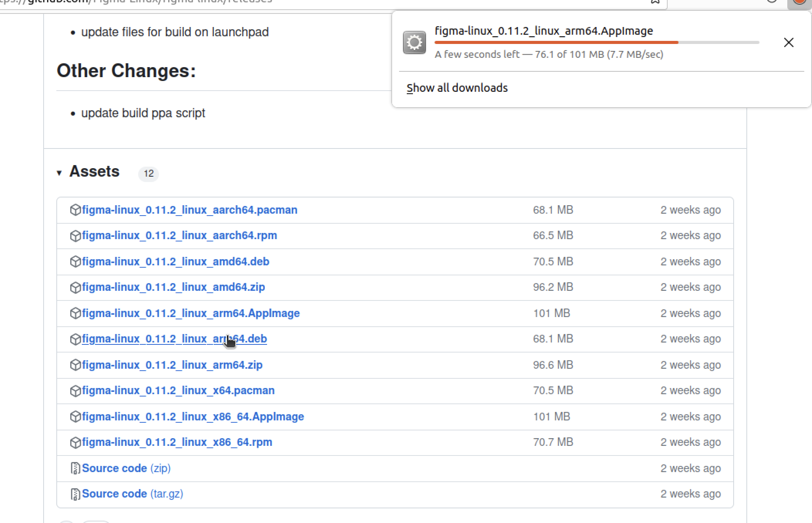Viewport: 812px width, 523px height.
Task: Download Source code (zip)
Action: tap(126, 468)
